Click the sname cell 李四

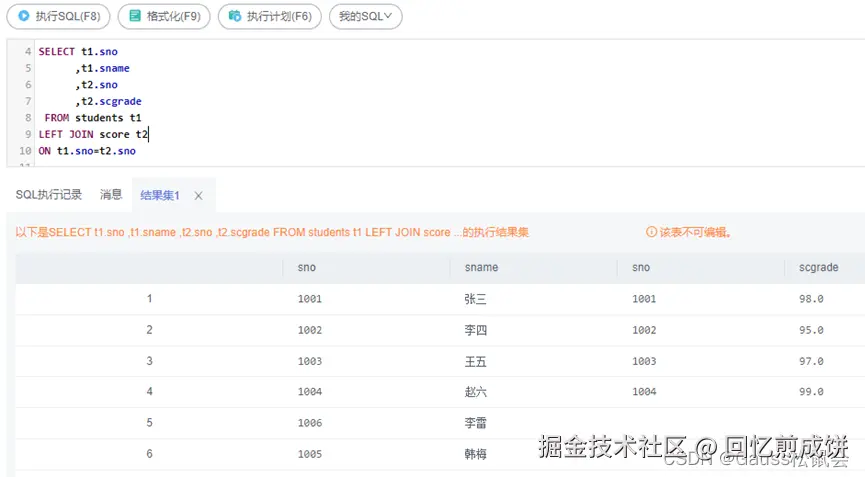click(x=476, y=330)
